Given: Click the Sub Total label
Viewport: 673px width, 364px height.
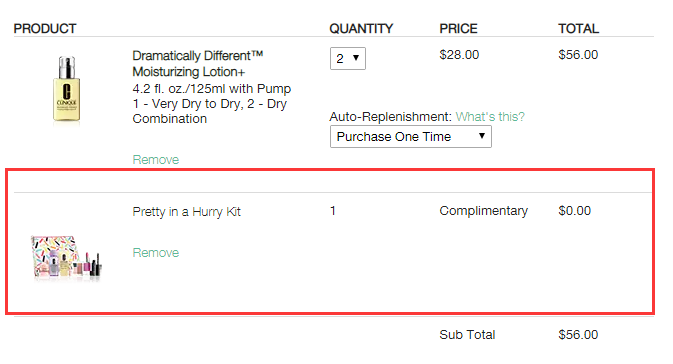Looking at the screenshot, I should point(467,335).
